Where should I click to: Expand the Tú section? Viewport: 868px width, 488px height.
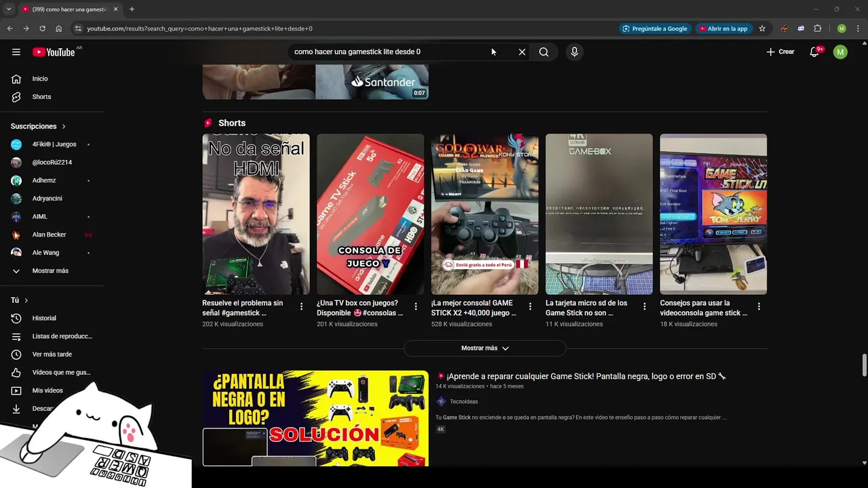pos(20,300)
